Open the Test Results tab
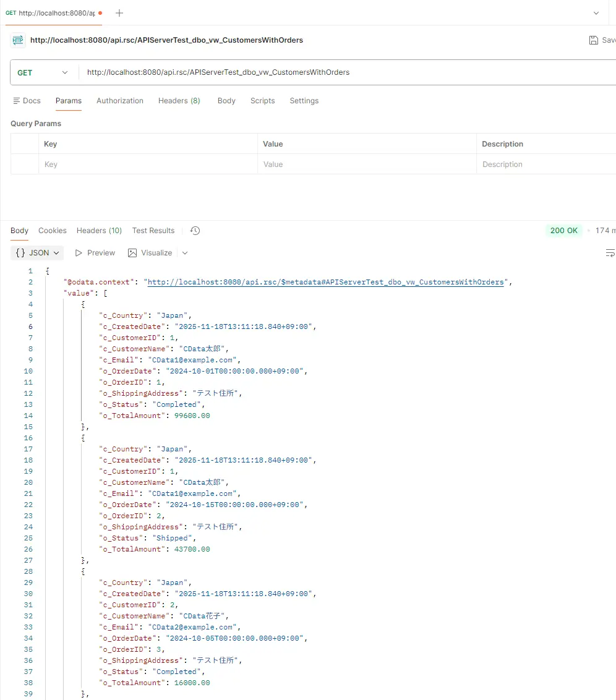The width and height of the screenshot is (616, 700). click(153, 231)
